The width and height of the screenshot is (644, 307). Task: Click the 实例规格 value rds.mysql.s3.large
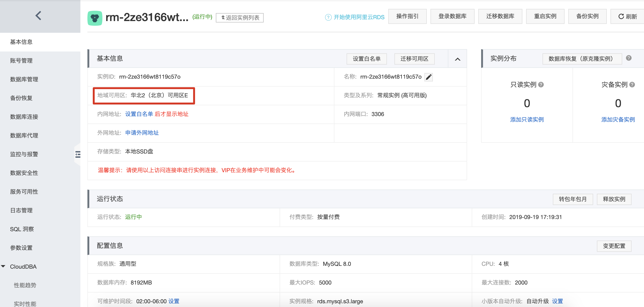(340, 301)
